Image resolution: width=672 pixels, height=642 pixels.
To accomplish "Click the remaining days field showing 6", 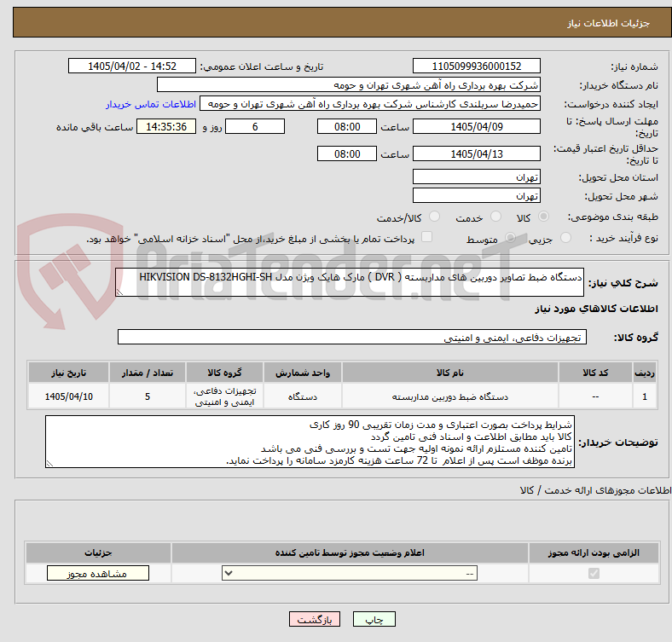I will [x=255, y=126].
